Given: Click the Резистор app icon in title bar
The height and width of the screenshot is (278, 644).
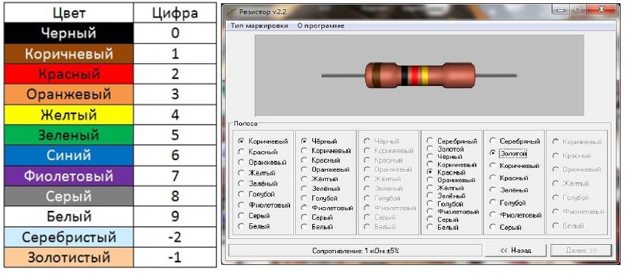Looking at the screenshot, I should point(231,10).
